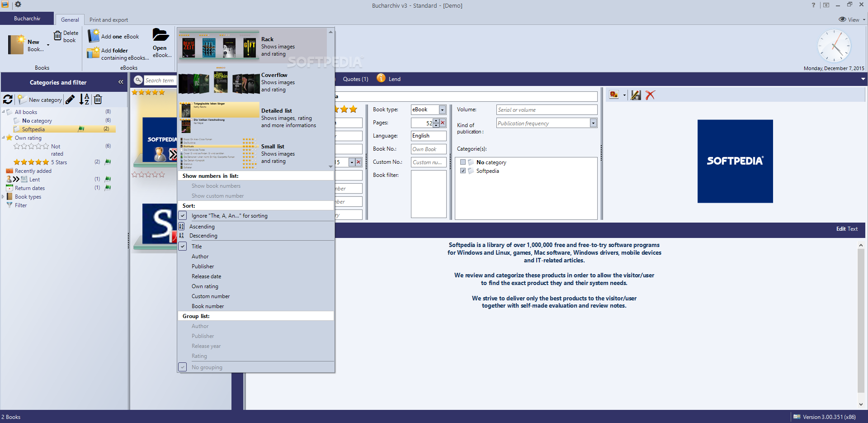Viewport: 868px width, 423px height.
Task: Open the New Book dropdown arrow
Action: tap(48, 45)
